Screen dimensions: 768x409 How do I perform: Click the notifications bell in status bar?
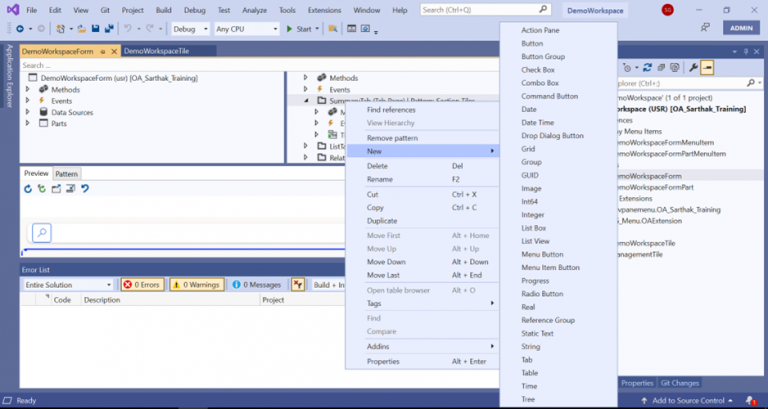pos(750,400)
